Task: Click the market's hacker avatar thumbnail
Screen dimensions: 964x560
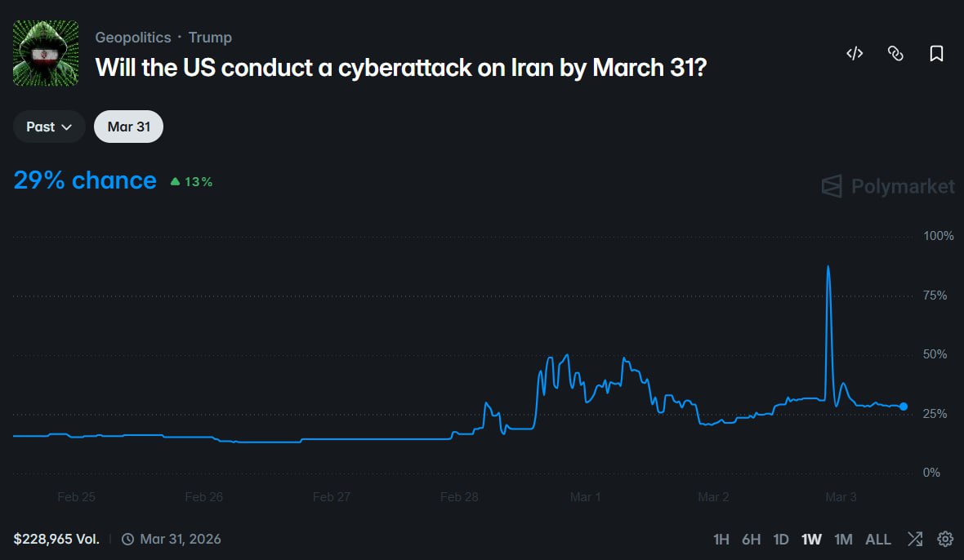Action: [x=45, y=52]
